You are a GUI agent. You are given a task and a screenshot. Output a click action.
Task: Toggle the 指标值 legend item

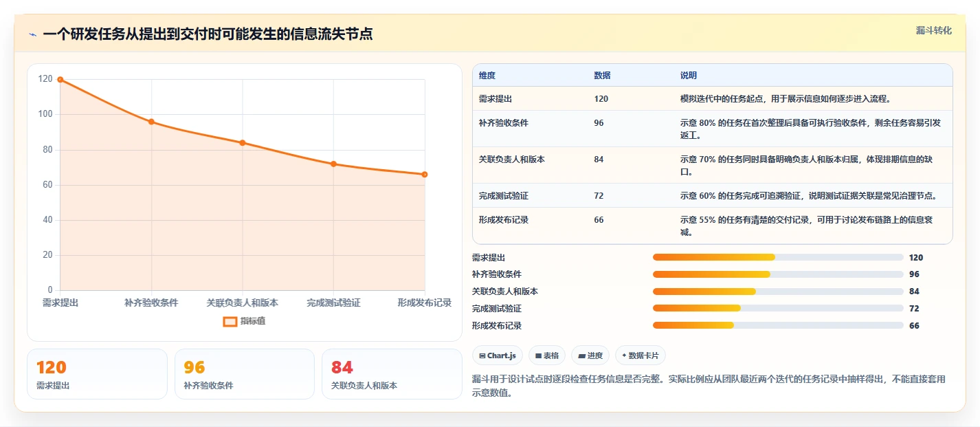[x=243, y=321]
